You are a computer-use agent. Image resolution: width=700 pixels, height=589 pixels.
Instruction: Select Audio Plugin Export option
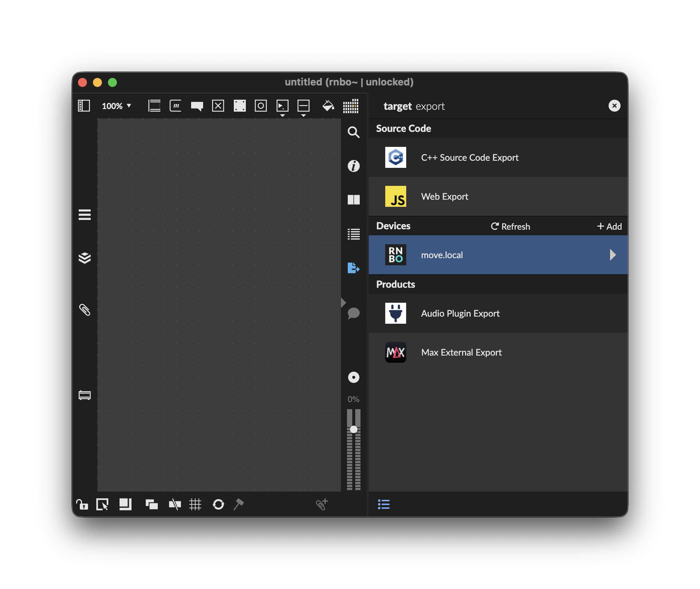(x=460, y=314)
